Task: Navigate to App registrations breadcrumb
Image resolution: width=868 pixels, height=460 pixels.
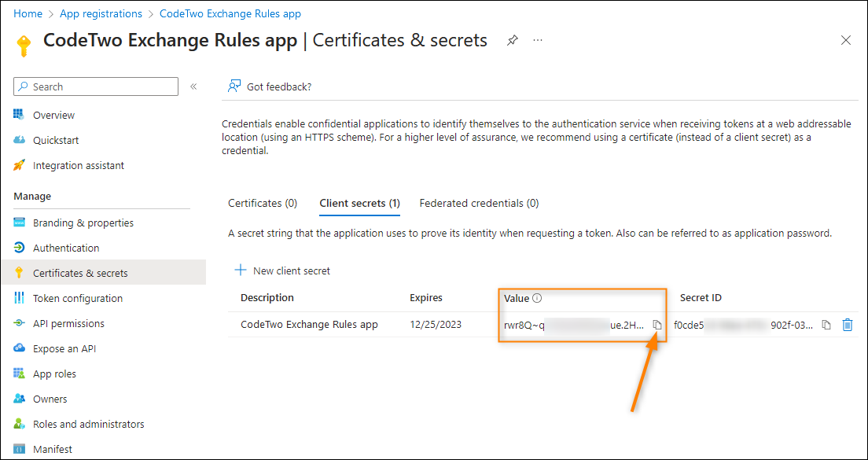Action: (101, 13)
